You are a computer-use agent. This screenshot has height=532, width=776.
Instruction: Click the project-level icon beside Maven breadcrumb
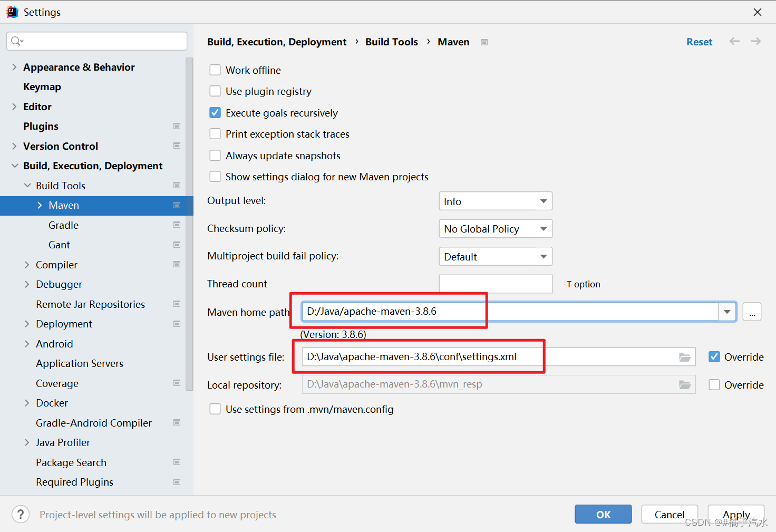(484, 42)
